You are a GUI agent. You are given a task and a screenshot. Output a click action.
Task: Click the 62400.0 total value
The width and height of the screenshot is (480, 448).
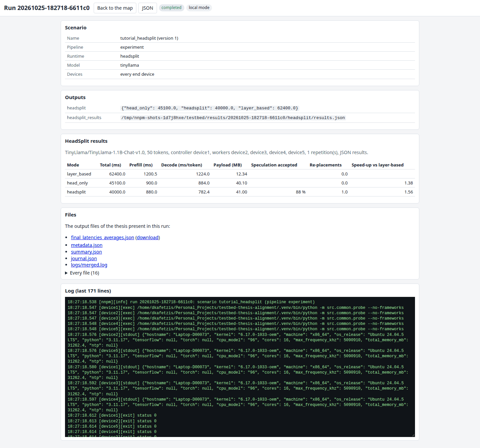click(x=117, y=174)
